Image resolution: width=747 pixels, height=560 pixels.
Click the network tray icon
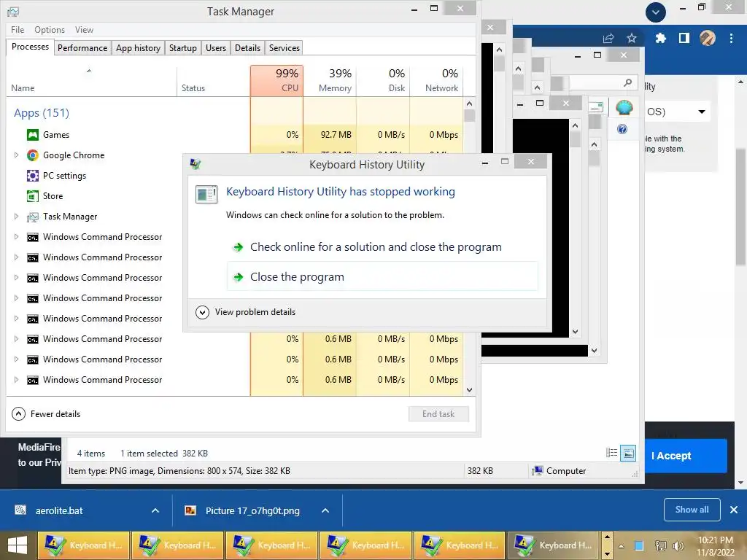pyautogui.click(x=661, y=545)
